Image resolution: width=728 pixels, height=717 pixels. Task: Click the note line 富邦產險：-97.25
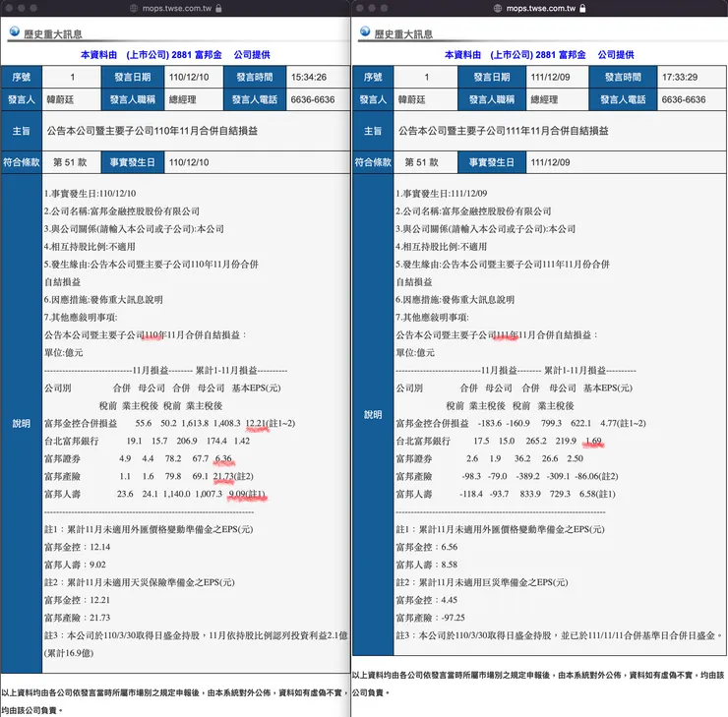430,618
